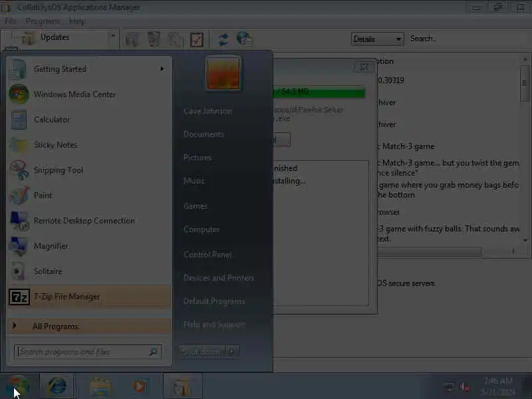The height and width of the screenshot is (399, 532).
Task: Click the checklist chart toolbar icon
Action: point(197,40)
